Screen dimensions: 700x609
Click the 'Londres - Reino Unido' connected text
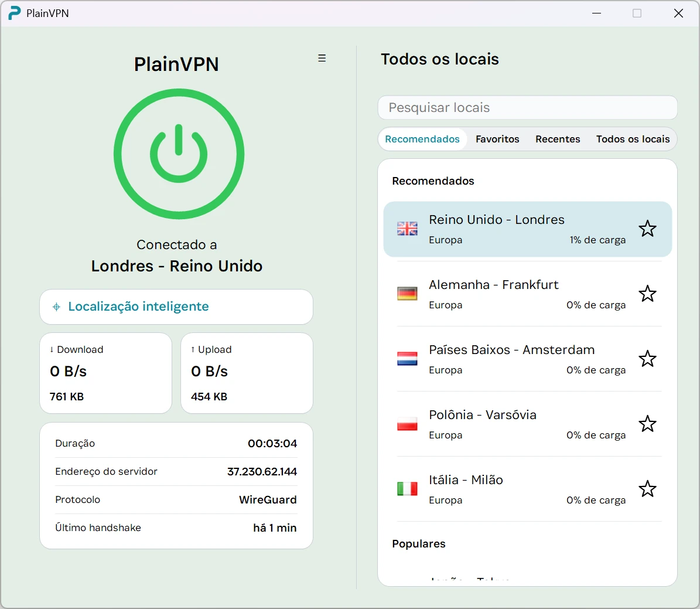click(x=177, y=266)
